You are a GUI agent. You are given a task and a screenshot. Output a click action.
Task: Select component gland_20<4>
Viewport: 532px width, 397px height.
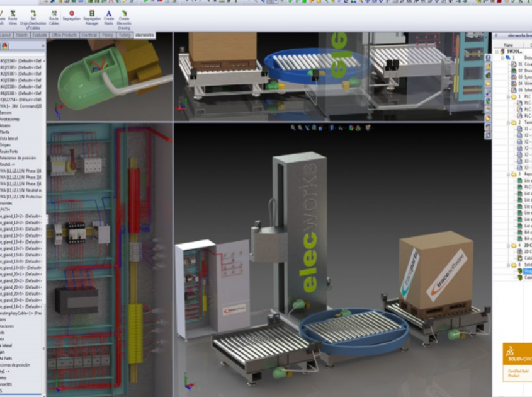tap(21, 287)
